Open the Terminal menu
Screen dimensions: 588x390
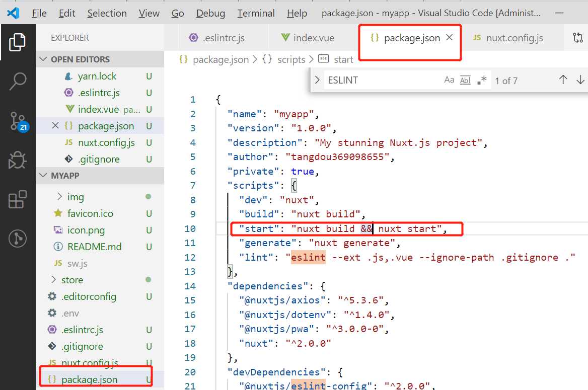point(256,13)
